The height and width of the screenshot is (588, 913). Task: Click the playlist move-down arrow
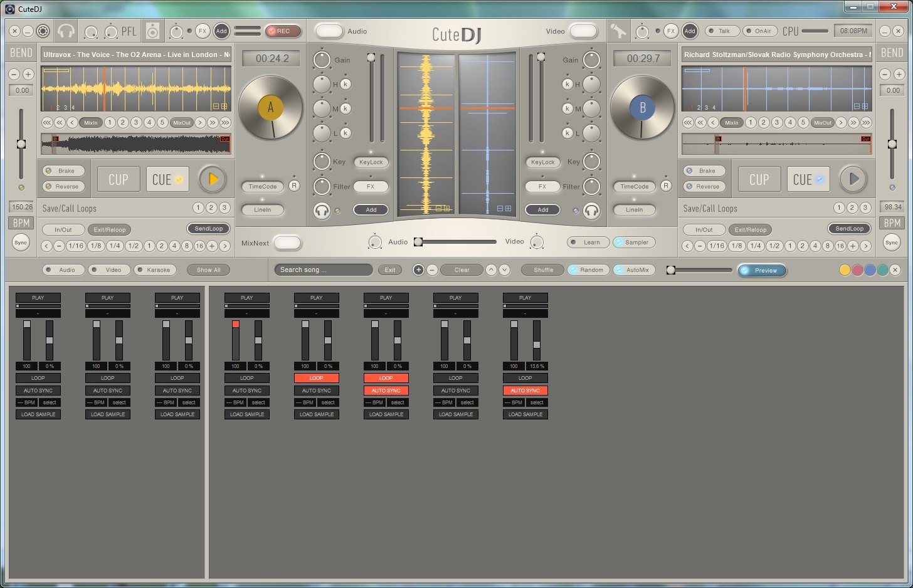click(504, 270)
